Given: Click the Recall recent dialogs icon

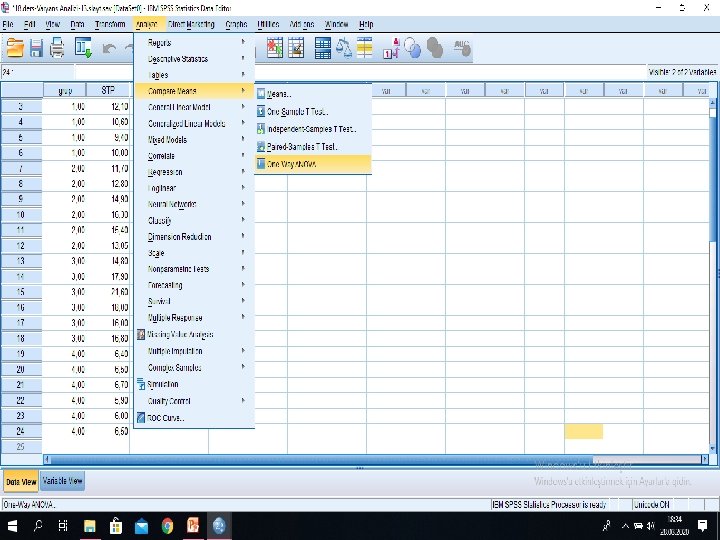Looking at the screenshot, I should tap(84, 48).
